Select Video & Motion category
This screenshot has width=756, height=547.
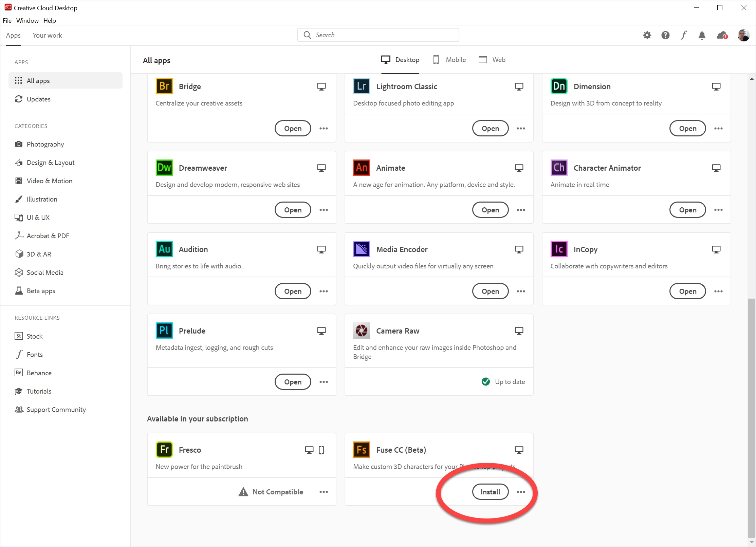pyautogui.click(x=49, y=181)
